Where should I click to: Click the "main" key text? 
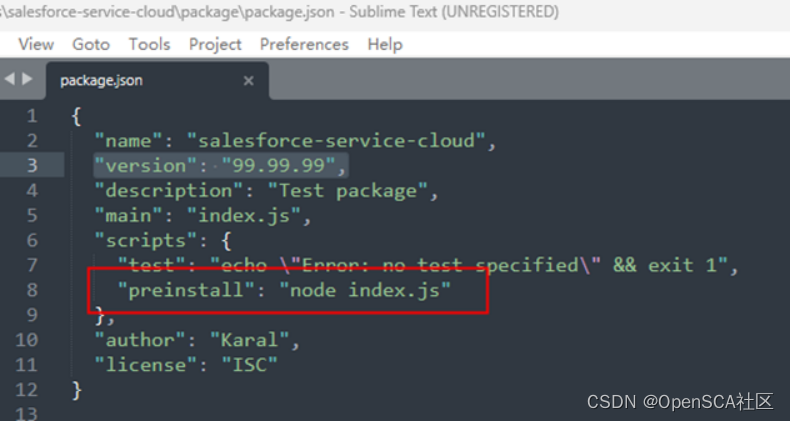pyautogui.click(x=128, y=216)
